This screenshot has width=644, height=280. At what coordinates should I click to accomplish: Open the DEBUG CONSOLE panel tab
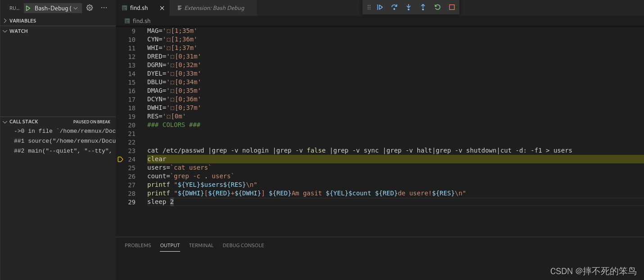[243, 245]
